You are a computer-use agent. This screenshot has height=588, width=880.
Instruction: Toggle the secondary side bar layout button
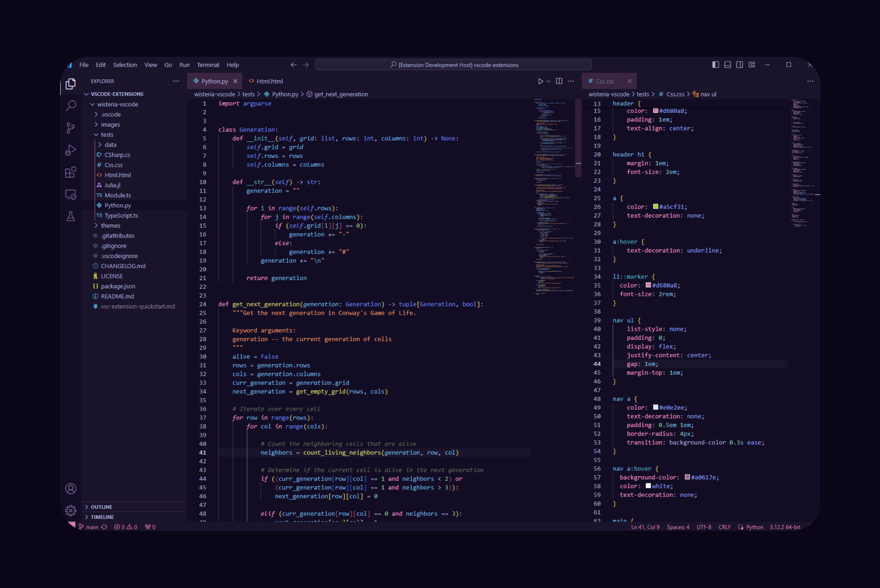pos(739,65)
